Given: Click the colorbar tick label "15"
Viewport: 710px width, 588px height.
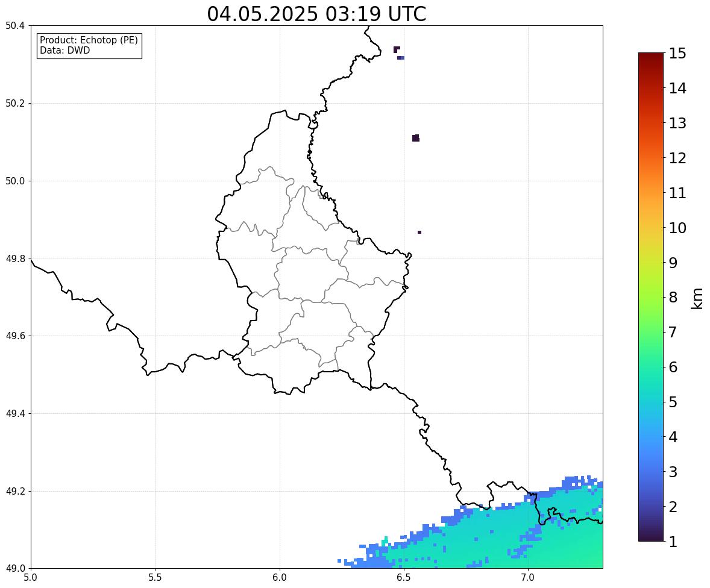Looking at the screenshot, I should click(677, 54).
